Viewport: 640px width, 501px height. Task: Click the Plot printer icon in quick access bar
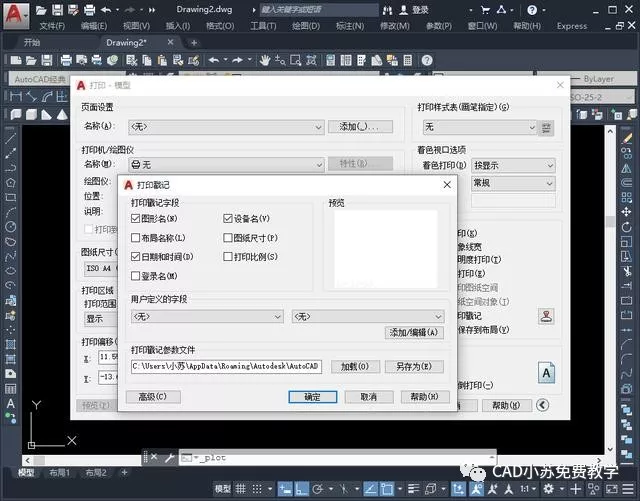(89, 10)
